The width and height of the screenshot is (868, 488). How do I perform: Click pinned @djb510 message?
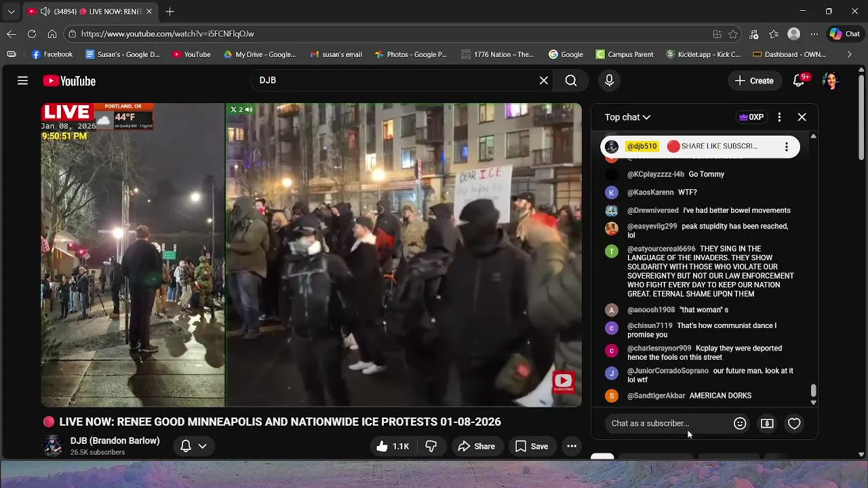coord(700,146)
